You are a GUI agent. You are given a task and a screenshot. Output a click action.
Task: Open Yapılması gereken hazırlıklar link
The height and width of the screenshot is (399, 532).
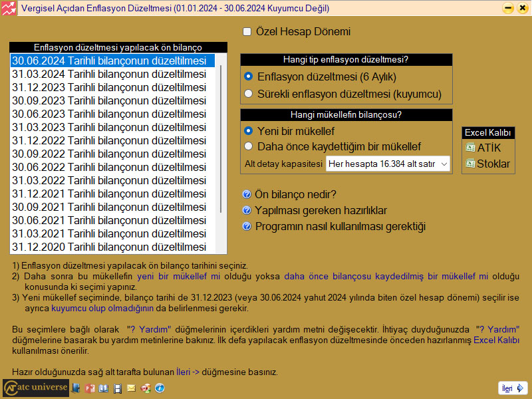click(x=321, y=210)
